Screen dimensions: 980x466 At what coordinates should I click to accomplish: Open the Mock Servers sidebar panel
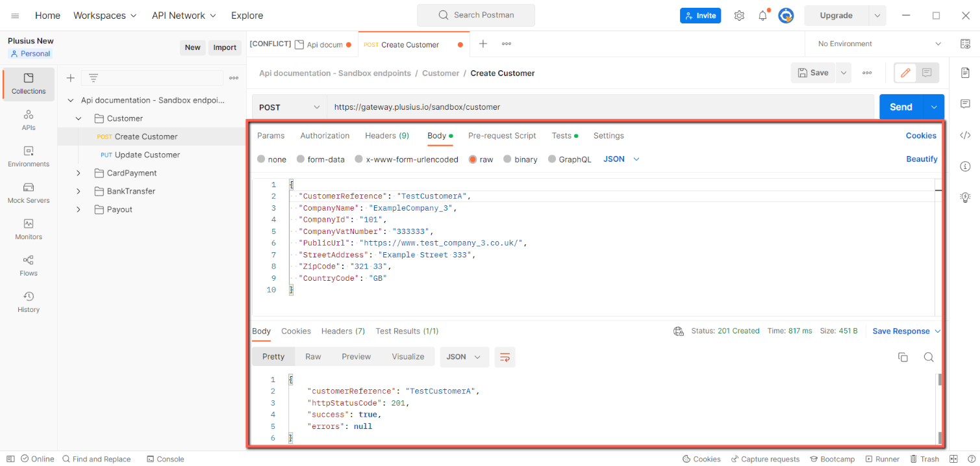pyautogui.click(x=29, y=193)
